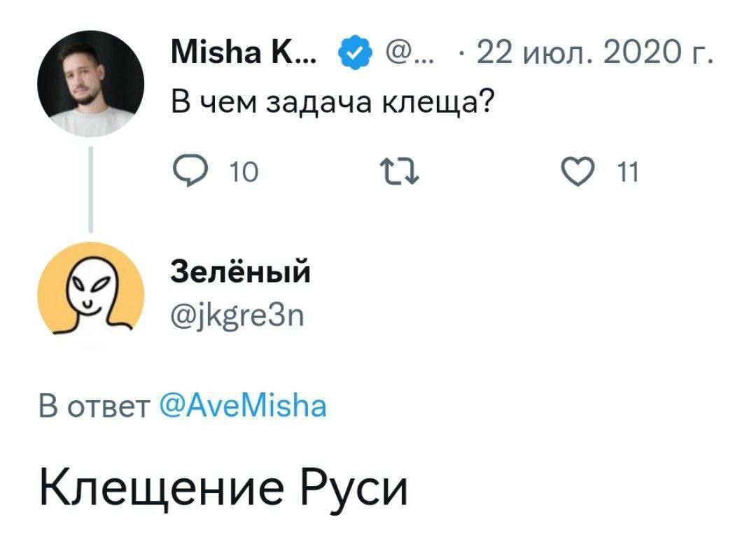Click the reply count '10'
The image size is (756, 547).
point(244,171)
